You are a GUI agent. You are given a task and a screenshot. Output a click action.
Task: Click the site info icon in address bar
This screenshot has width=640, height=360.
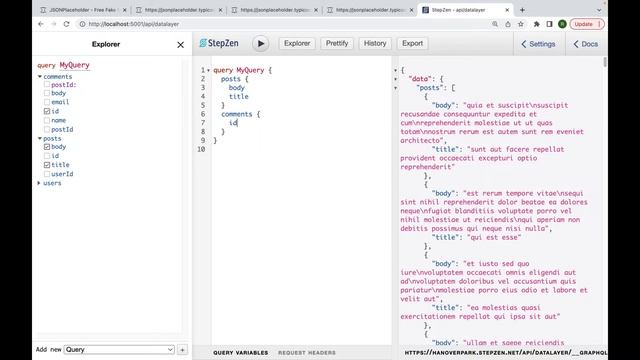click(82, 24)
